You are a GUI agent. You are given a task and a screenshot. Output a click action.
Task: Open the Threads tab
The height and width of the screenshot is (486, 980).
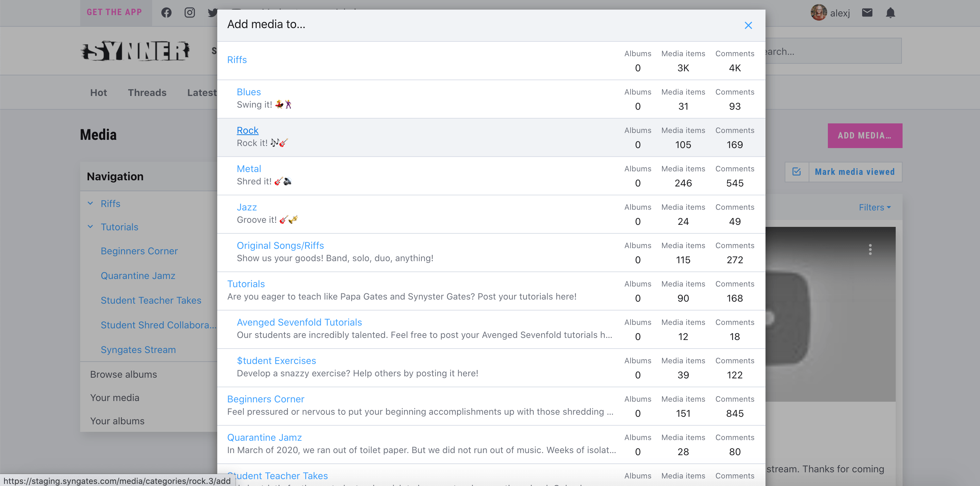147,93
